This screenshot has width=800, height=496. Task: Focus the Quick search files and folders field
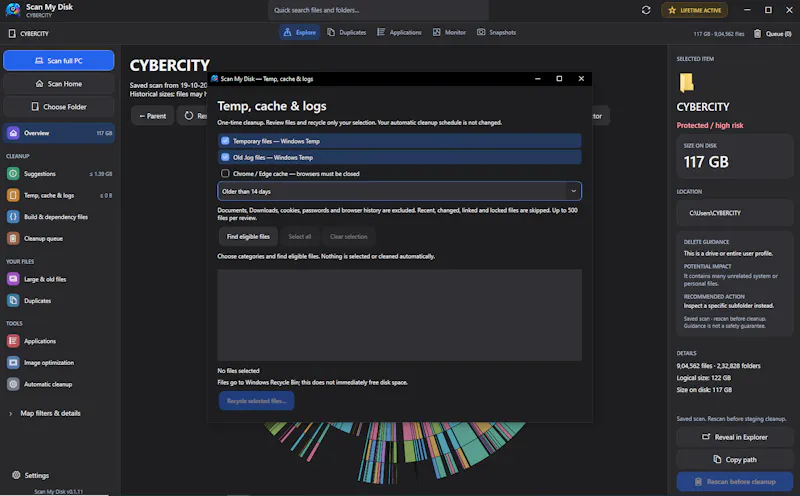click(378, 10)
